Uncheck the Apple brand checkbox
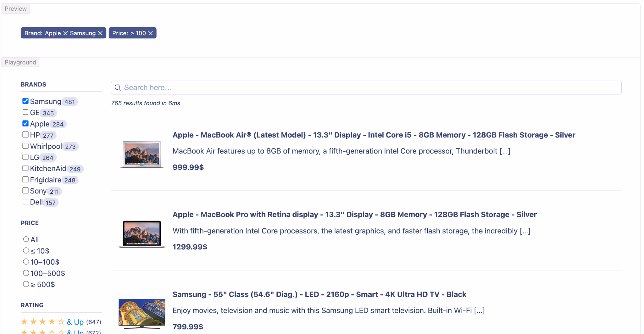This screenshot has width=644, height=334. pos(25,123)
